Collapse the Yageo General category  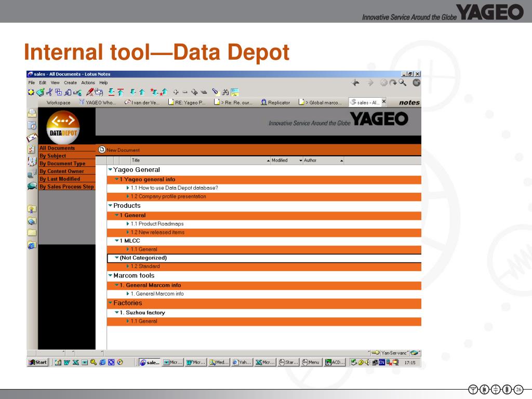click(110, 169)
